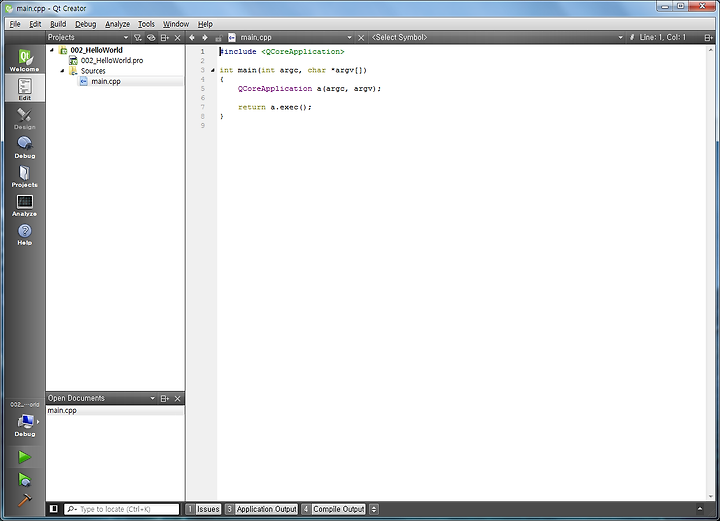The image size is (720, 521).
Task: Open the Select Symbol dropdown
Action: point(497,38)
